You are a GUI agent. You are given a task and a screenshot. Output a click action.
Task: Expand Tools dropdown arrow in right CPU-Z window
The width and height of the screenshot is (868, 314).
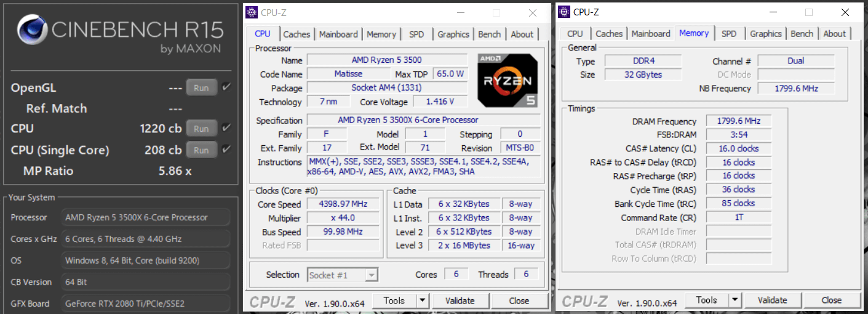(735, 300)
